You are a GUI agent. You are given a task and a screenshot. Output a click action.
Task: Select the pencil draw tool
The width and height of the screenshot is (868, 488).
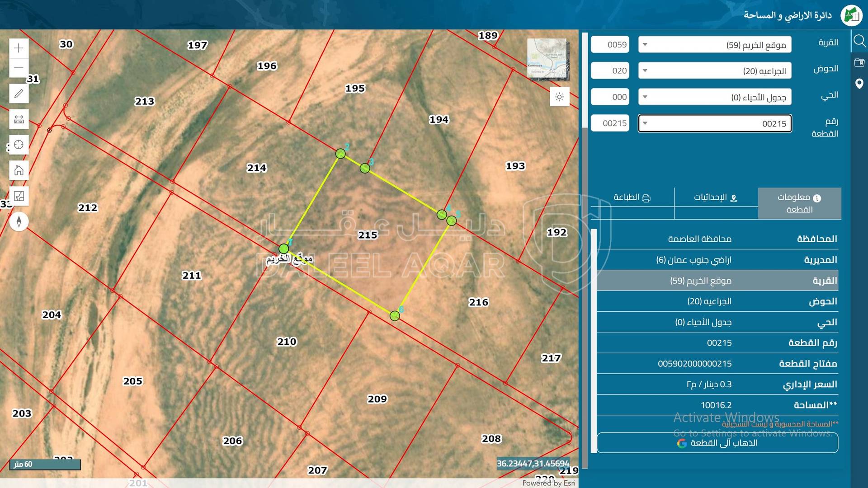[x=19, y=94]
